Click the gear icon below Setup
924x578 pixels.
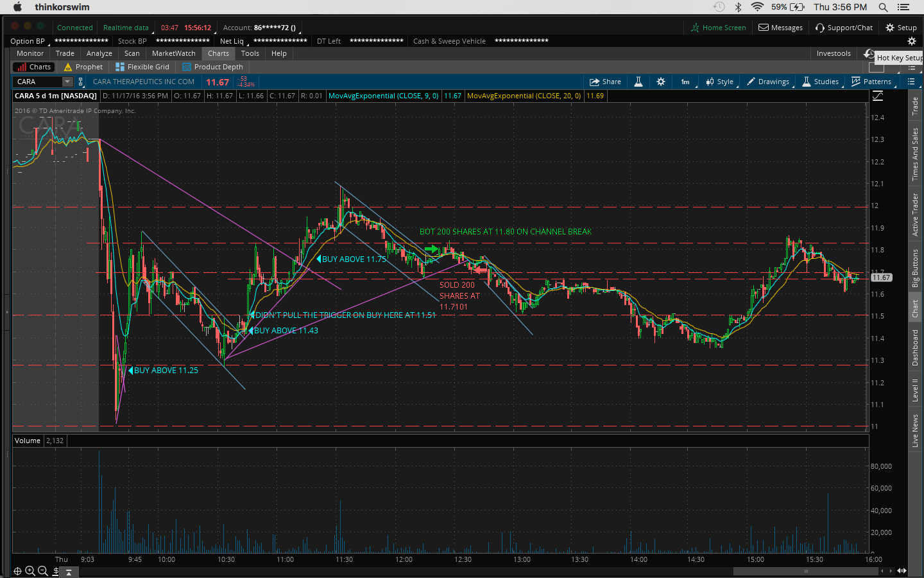(x=911, y=41)
